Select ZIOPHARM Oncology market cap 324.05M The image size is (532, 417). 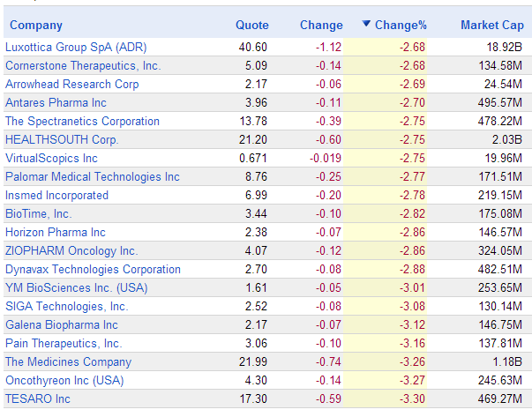click(x=500, y=251)
